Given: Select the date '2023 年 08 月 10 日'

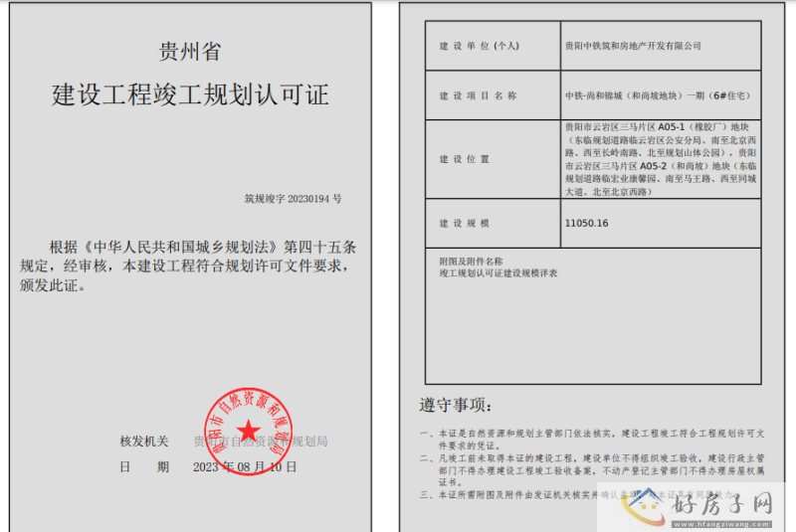Looking at the screenshot, I should click(245, 467).
